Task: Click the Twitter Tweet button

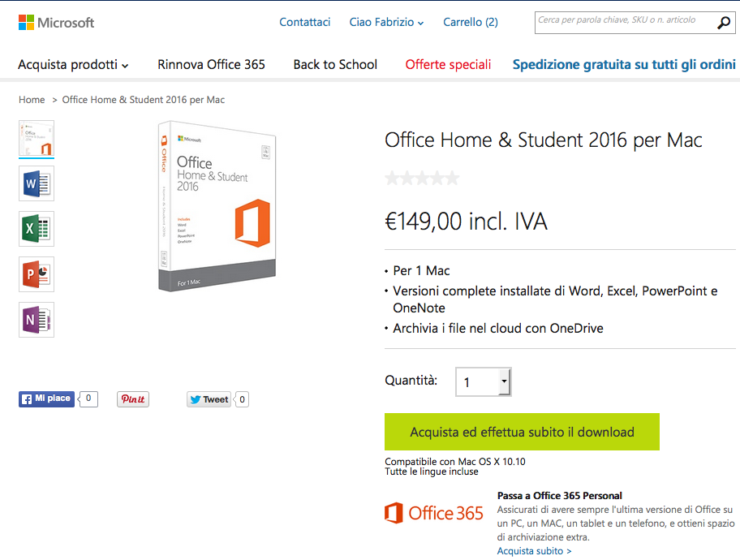Action: [x=209, y=399]
